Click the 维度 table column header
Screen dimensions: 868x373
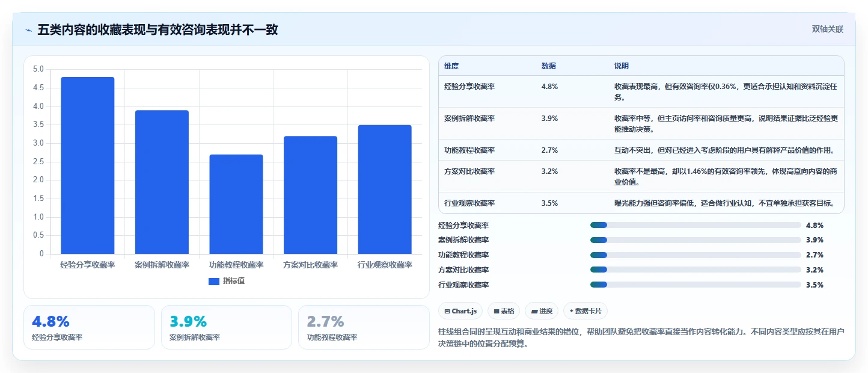point(451,66)
